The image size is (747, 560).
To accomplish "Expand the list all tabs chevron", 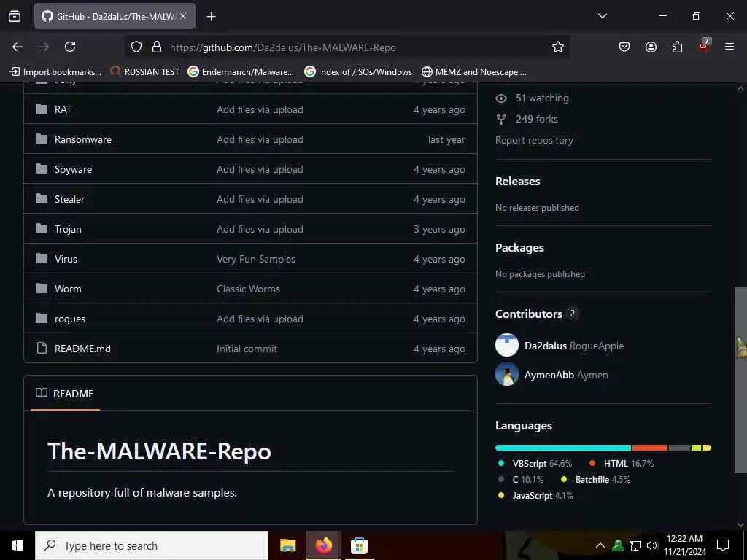I will coord(602,16).
